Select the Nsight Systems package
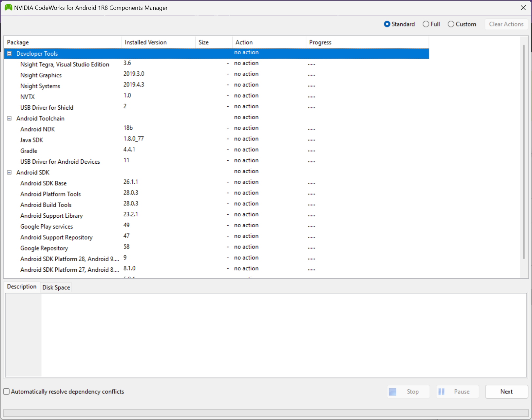The width and height of the screenshot is (532, 420). (40, 86)
